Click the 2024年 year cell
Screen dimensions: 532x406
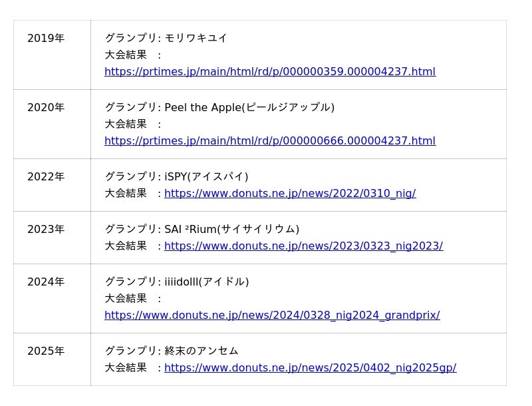point(46,282)
